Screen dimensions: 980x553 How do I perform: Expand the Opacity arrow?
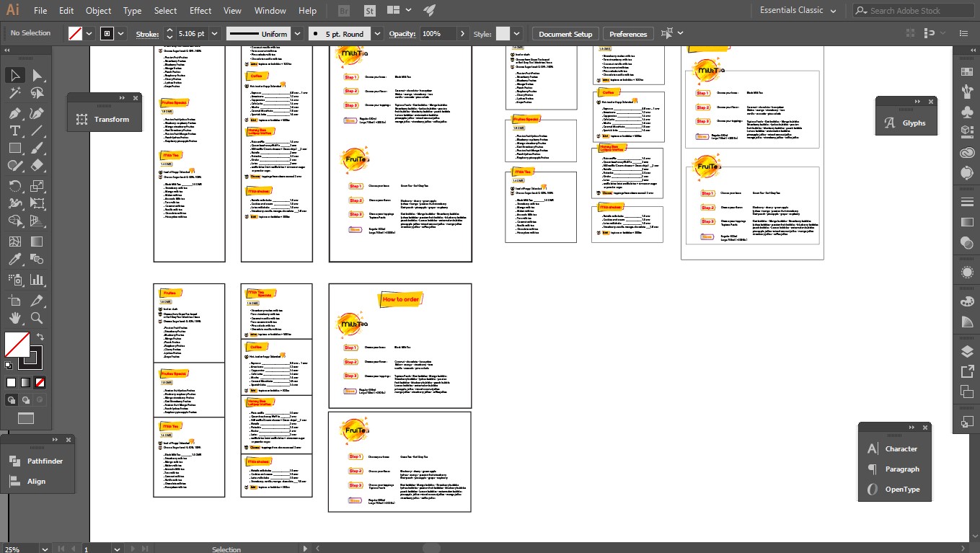(x=462, y=34)
